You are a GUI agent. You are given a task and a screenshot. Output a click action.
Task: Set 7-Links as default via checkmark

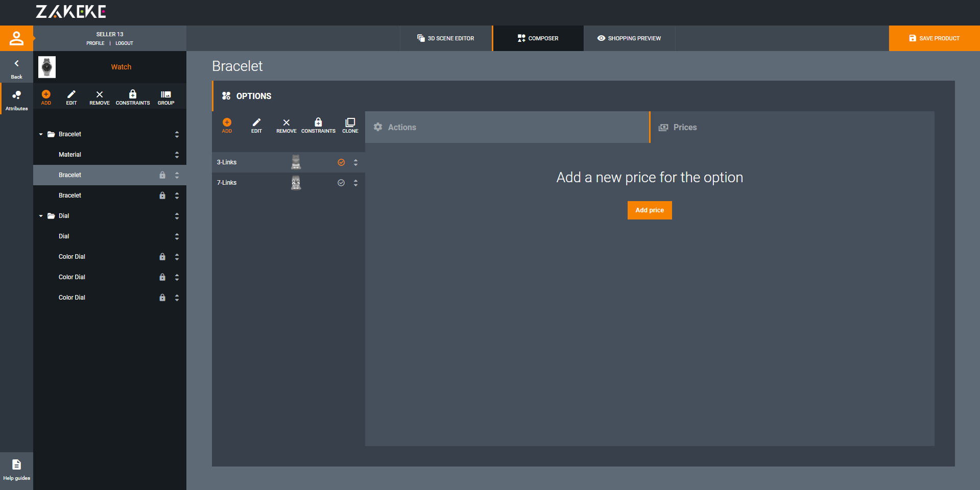pos(341,183)
